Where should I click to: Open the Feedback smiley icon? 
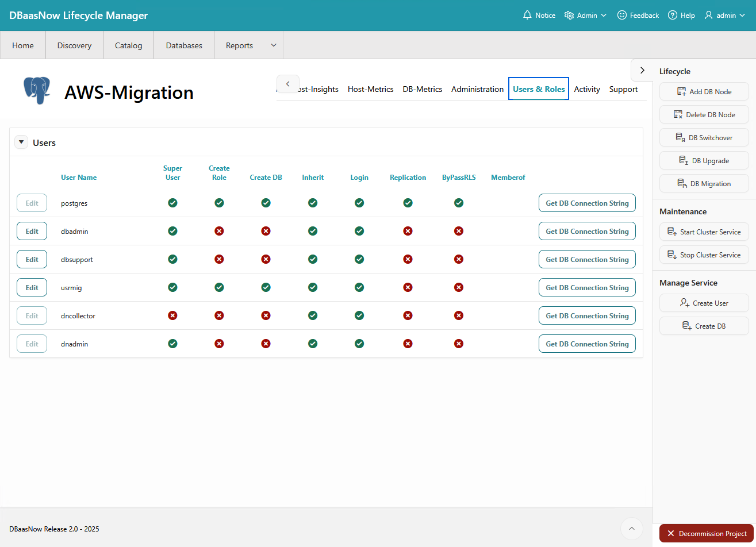click(621, 16)
